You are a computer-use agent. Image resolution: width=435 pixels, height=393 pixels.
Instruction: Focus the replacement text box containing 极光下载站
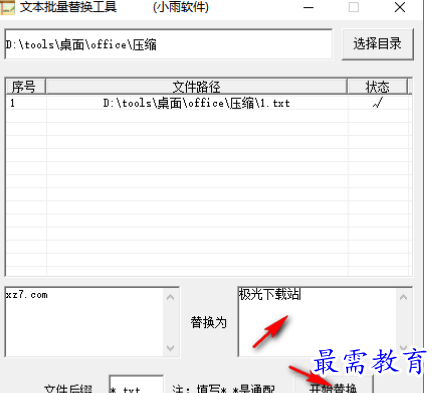317,322
